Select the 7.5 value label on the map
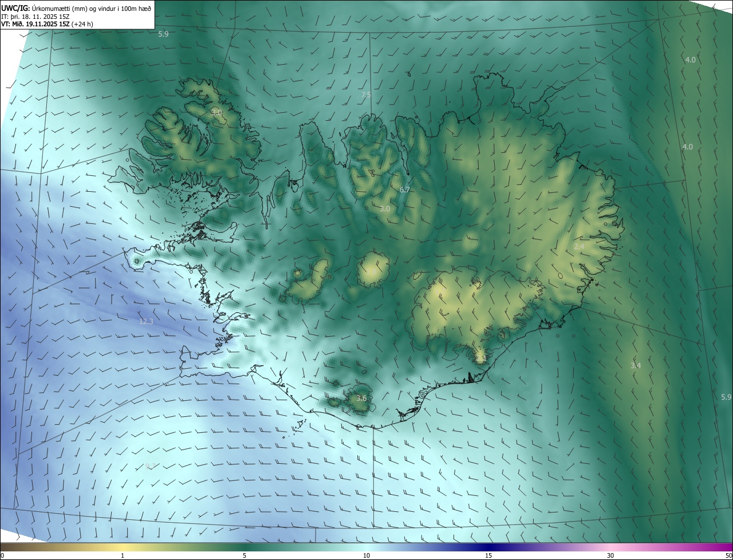The height and width of the screenshot is (560, 733). point(366,95)
